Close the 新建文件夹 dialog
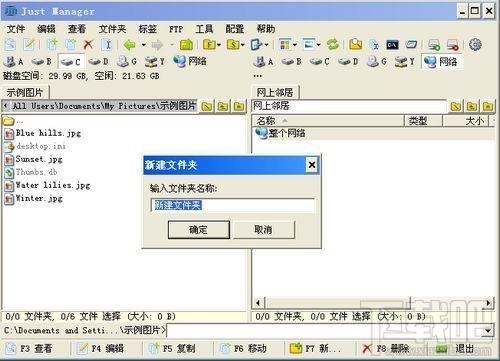500x361 pixels. click(x=312, y=165)
